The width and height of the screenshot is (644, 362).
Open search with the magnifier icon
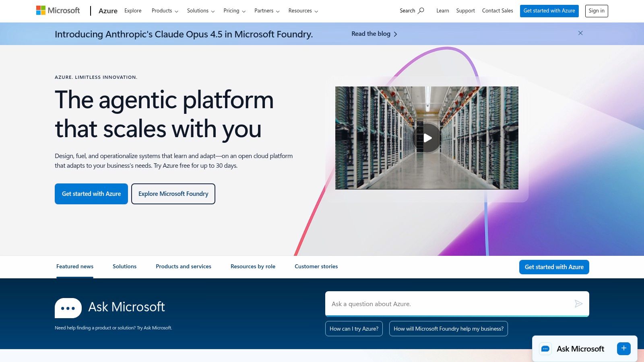[420, 11]
